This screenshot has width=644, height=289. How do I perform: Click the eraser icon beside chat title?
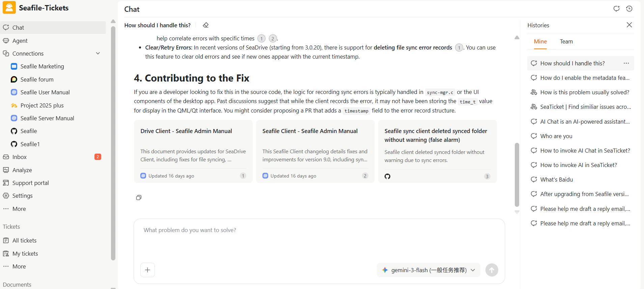[206, 25]
